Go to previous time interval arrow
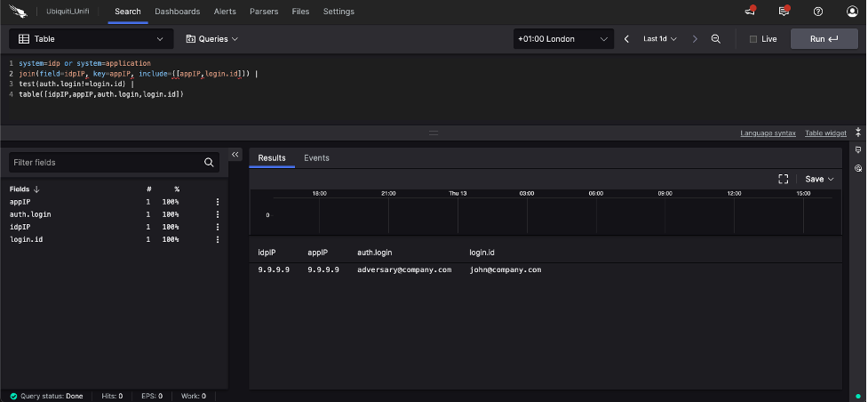 (x=626, y=39)
